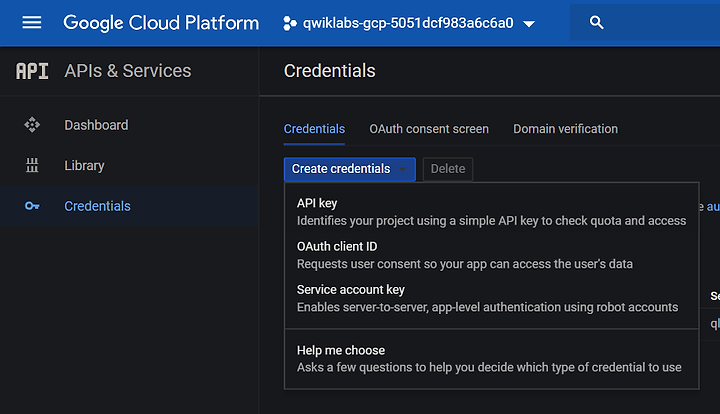Switch to the Credentials tab

[x=314, y=129]
